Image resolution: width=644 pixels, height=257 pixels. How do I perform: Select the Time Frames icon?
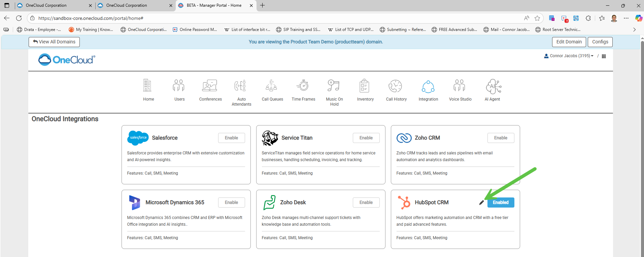[303, 86]
